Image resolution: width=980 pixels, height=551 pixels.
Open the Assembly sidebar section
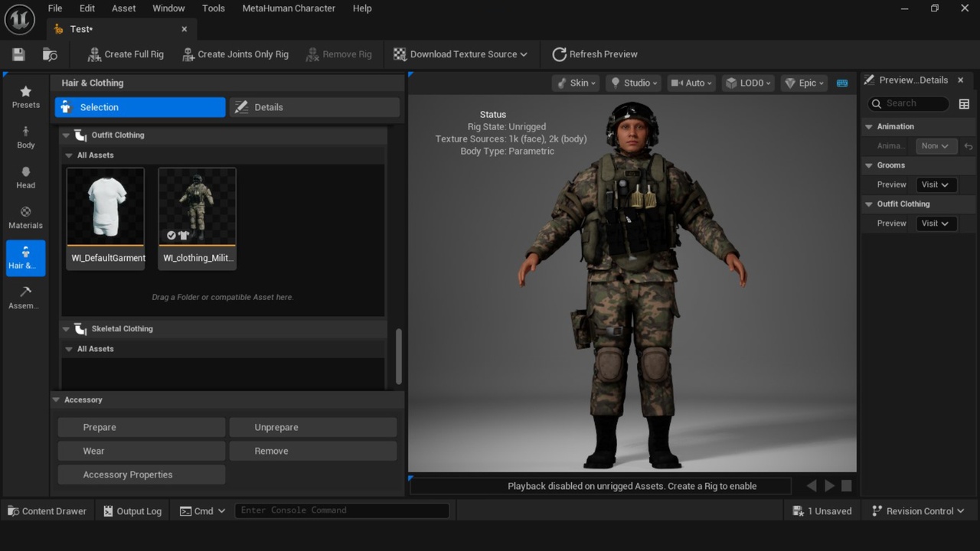(x=26, y=298)
